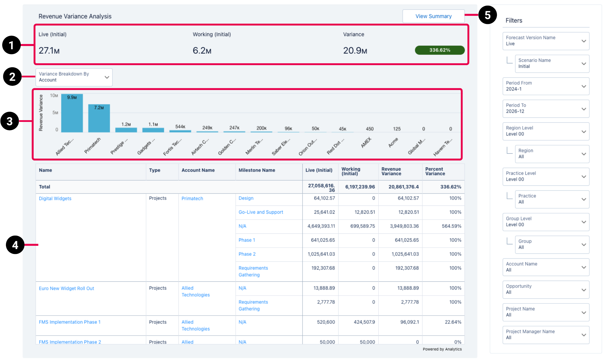
Task: Open Euro New Widget Roll Out project
Action: click(66, 288)
